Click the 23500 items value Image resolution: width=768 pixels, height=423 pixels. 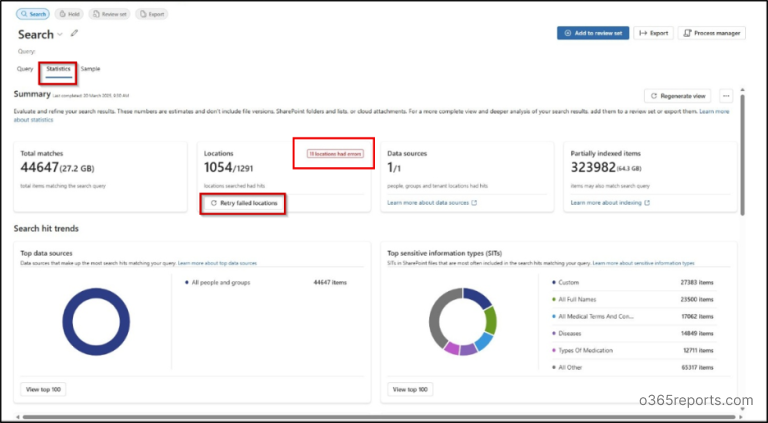pos(697,300)
